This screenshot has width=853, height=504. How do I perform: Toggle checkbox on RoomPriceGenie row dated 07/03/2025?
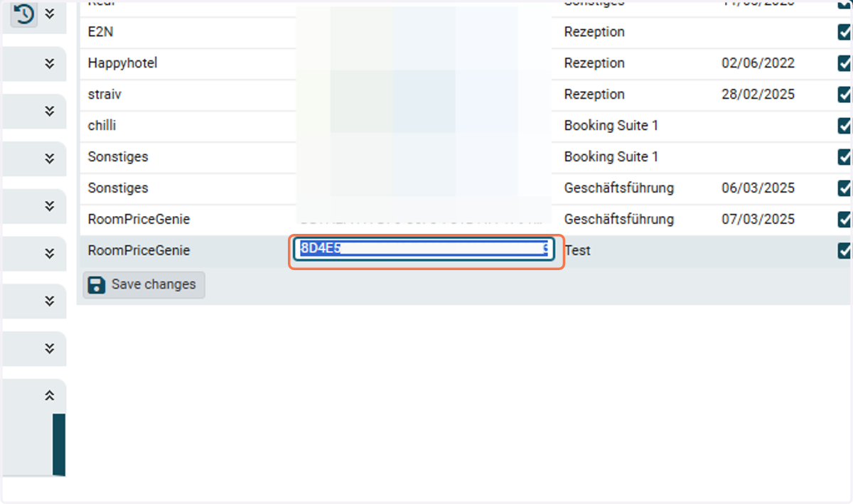845,220
